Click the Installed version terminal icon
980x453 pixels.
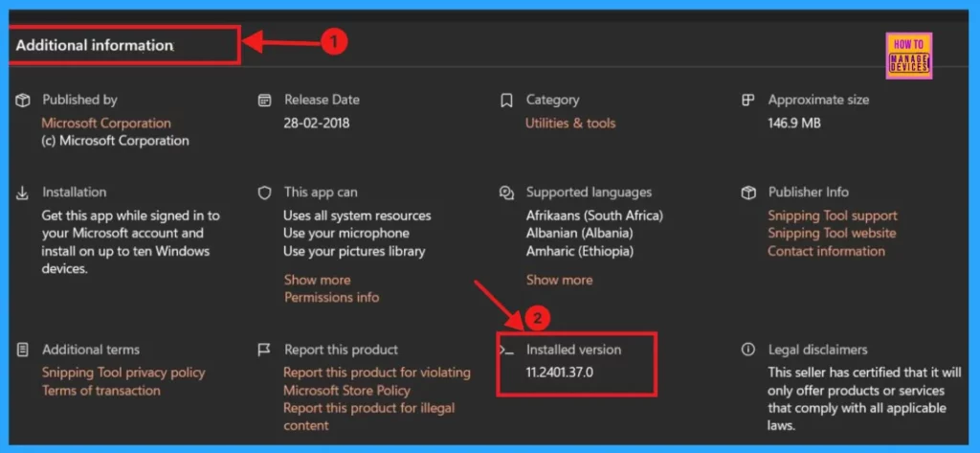click(x=507, y=350)
